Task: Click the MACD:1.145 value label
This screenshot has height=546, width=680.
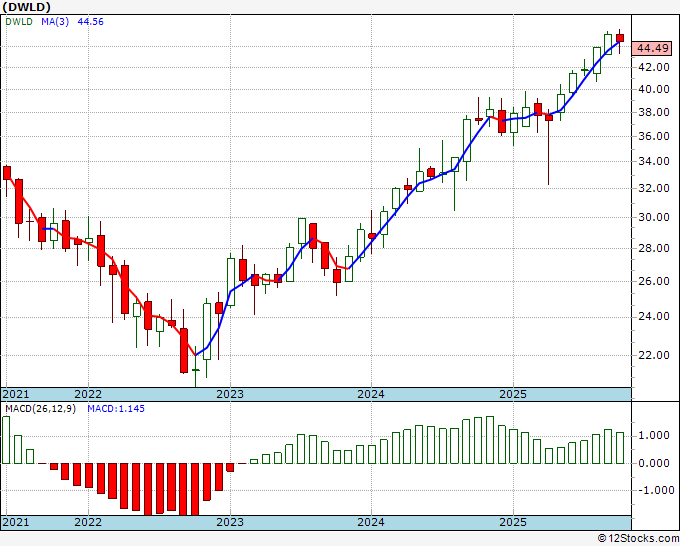Action: [116, 409]
